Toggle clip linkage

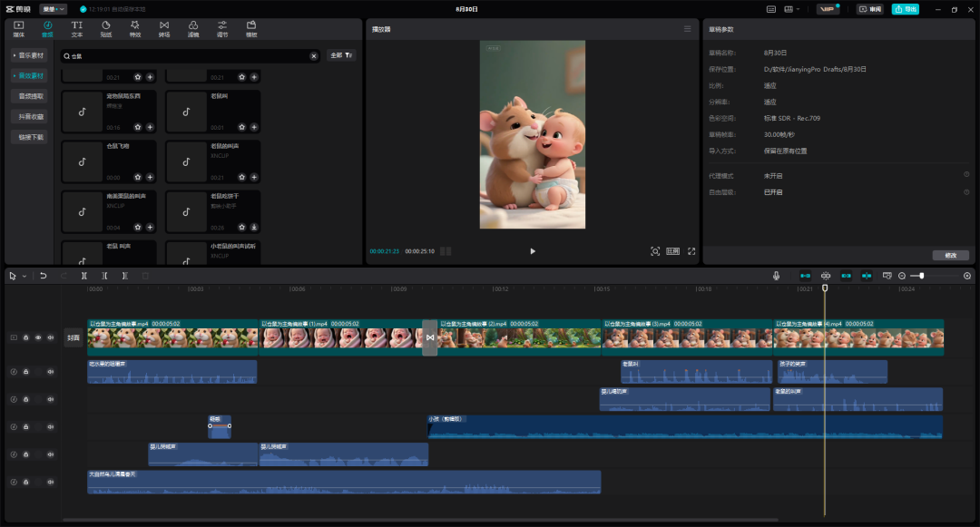click(x=847, y=276)
